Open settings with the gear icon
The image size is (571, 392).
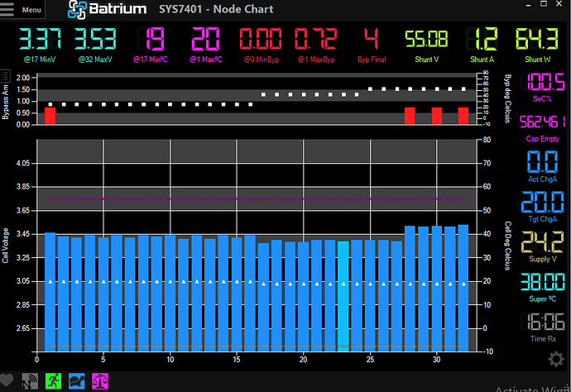tap(556, 360)
